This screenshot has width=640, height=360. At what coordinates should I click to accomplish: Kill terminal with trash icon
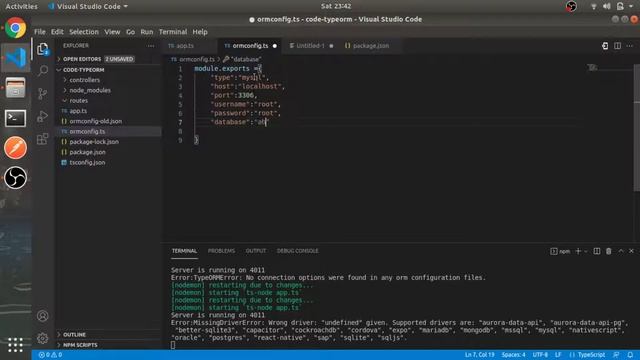tap(609, 251)
